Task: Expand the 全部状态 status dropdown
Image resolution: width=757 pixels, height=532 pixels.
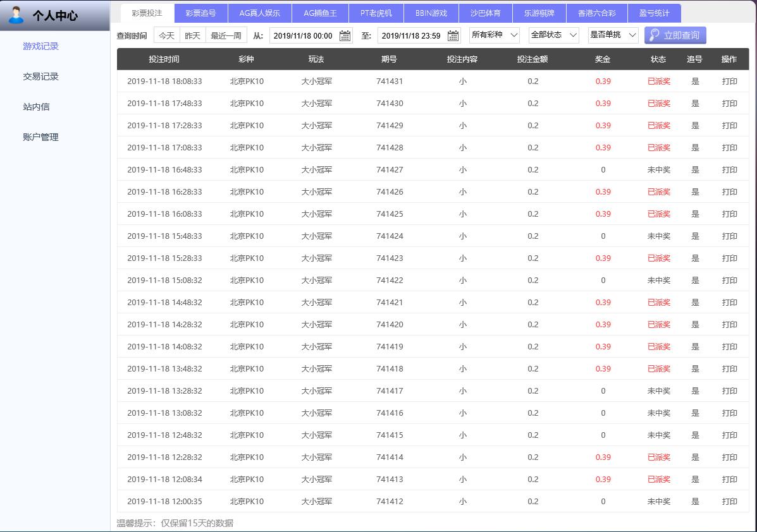Action: coord(553,35)
